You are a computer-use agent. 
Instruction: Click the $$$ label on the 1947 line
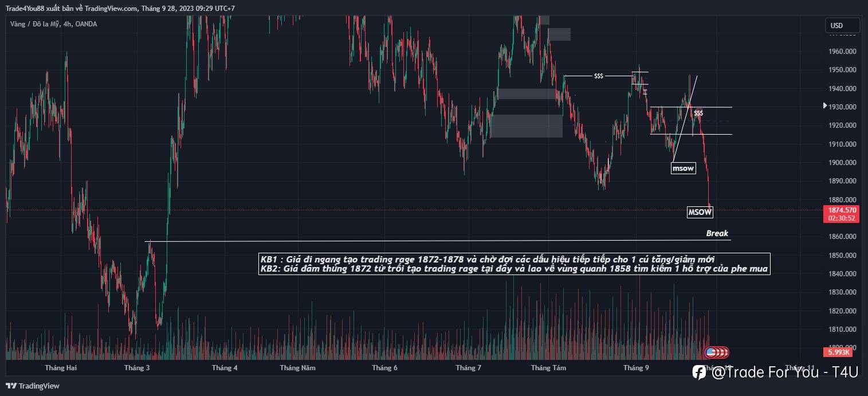coord(599,76)
